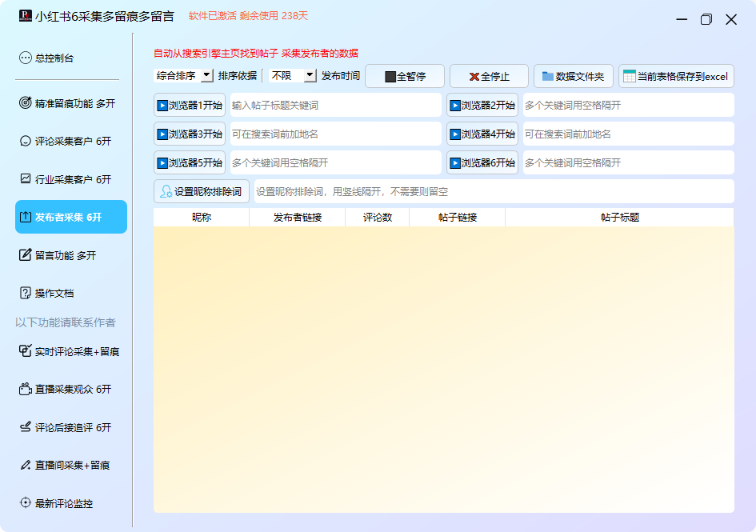
Task: Click the browser 2 keyword input field
Action: (x=627, y=106)
